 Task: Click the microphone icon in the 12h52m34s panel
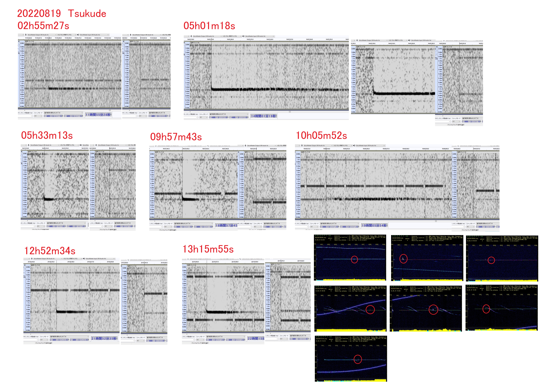pyautogui.click(x=32, y=259)
